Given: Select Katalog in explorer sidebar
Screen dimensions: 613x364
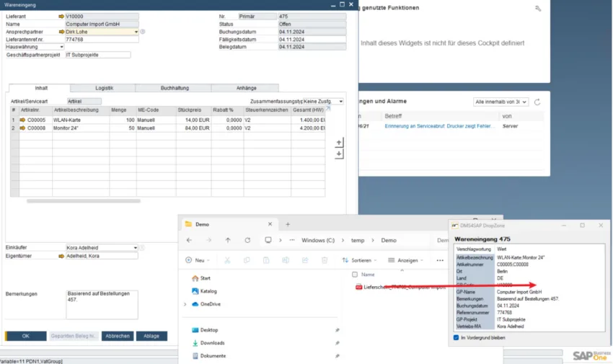Looking at the screenshot, I should [x=204, y=291].
